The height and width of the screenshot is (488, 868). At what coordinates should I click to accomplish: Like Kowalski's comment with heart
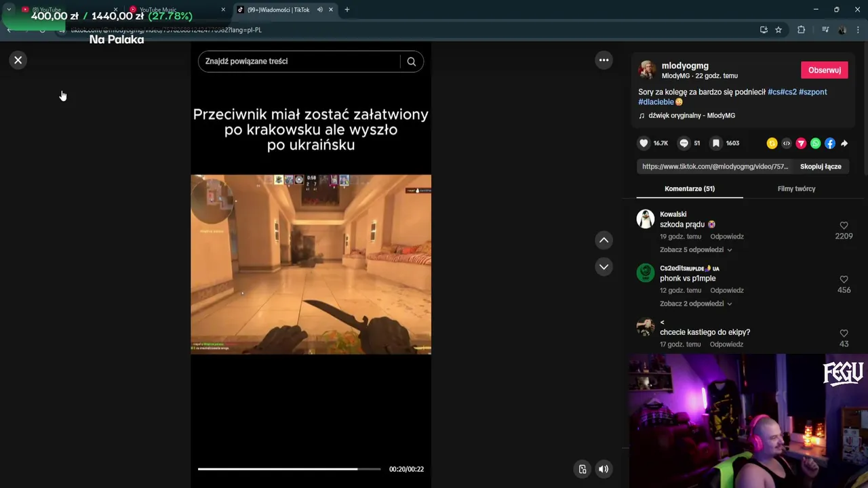point(844,226)
